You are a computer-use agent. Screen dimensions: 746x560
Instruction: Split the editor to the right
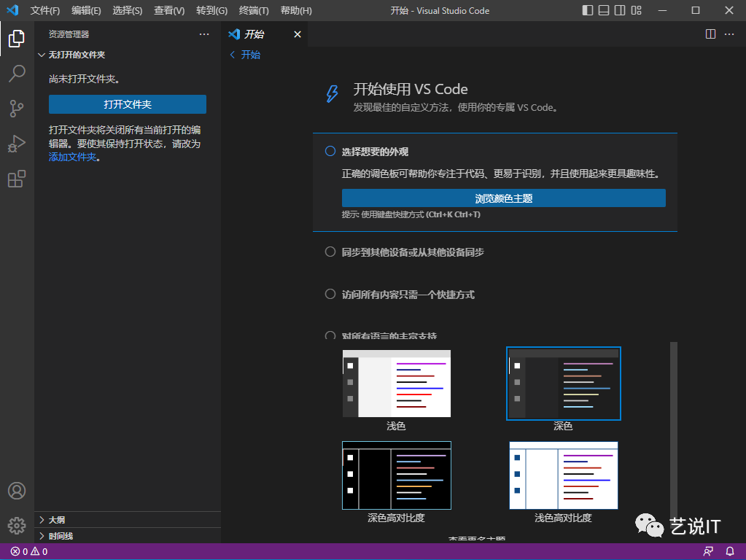(710, 34)
